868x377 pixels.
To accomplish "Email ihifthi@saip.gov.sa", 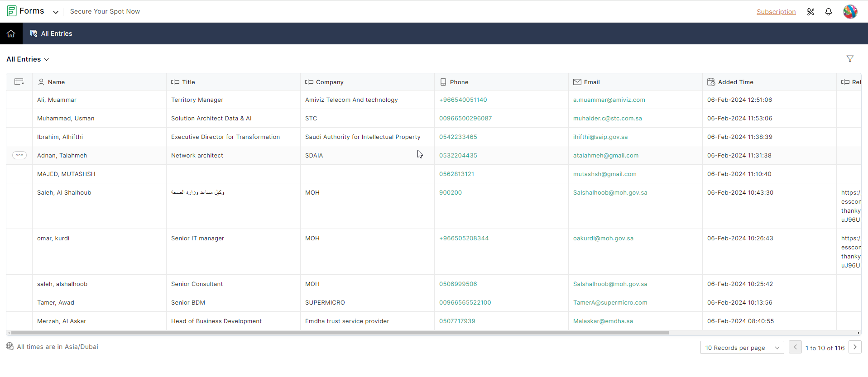I will [x=600, y=137].
